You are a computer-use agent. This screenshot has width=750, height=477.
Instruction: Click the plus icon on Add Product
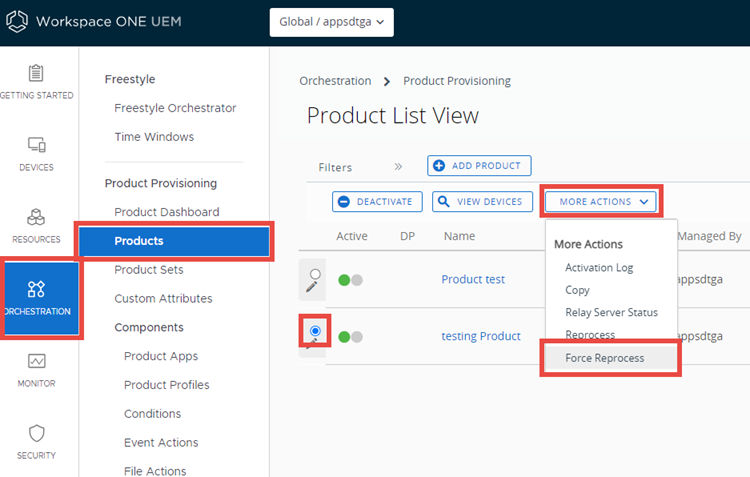(x=439, y=166)
